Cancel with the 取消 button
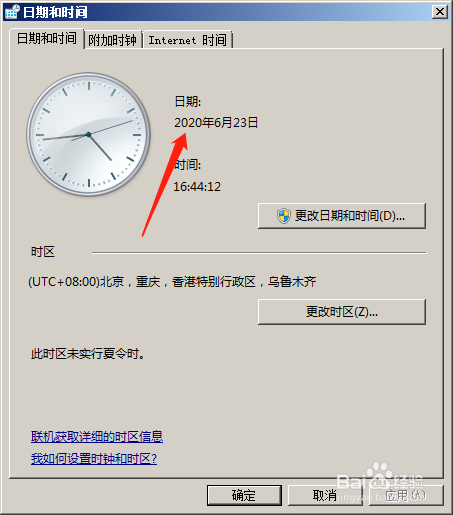The width and height of the screenshot is (453, 515). pos(325,495)
